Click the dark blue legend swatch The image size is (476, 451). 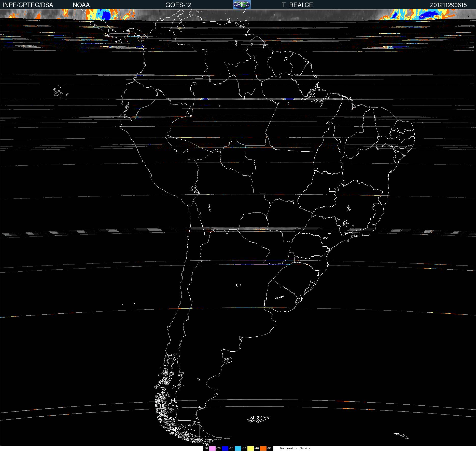click(x=225, y=448)
